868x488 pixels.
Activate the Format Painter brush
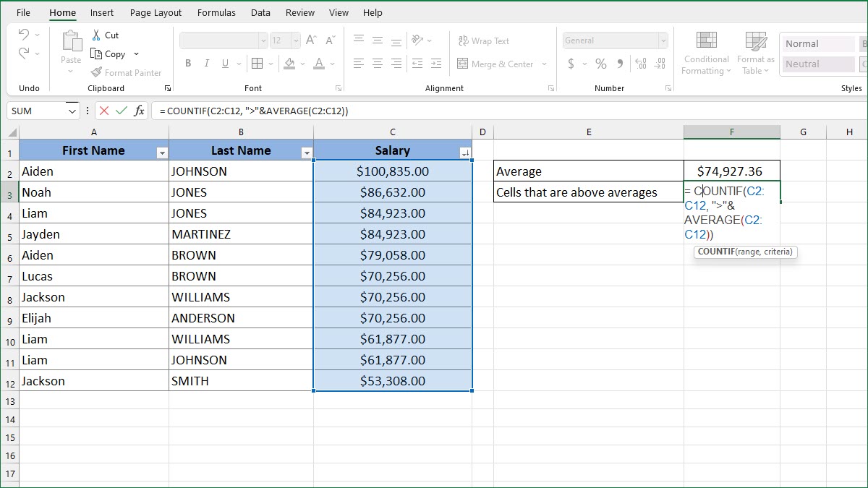point(97,72)
